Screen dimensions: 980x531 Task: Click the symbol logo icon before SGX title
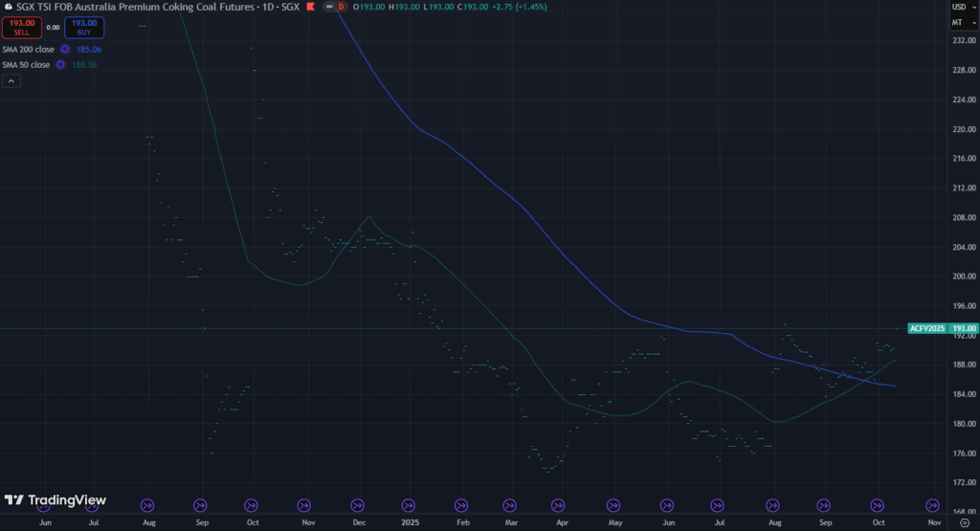(8, 7)
